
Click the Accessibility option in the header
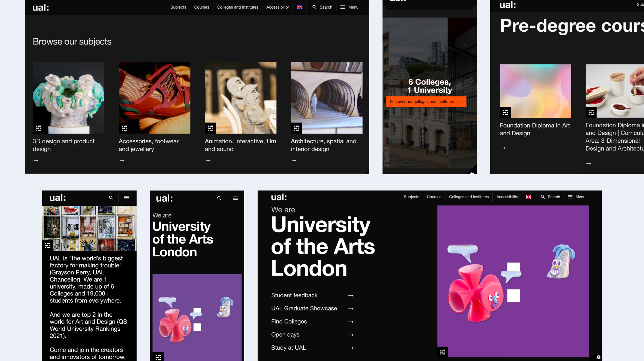coord(277,7)
